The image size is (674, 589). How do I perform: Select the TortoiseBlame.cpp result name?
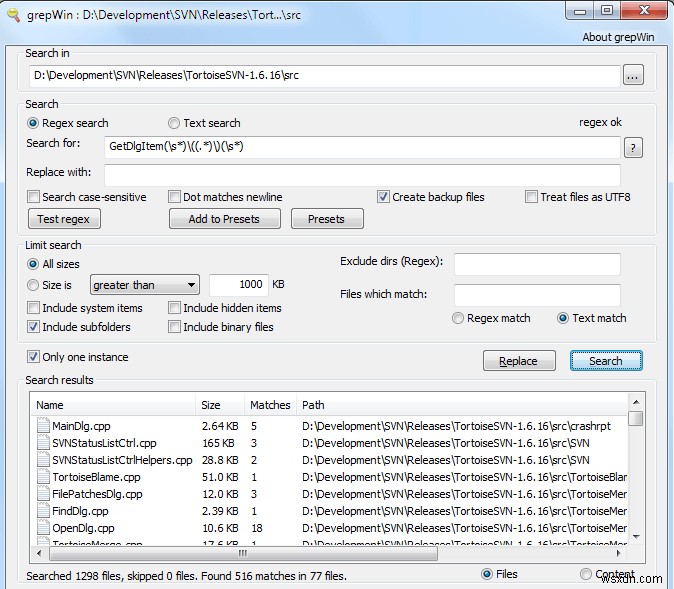pyautogui.click(x=96, y=477)
